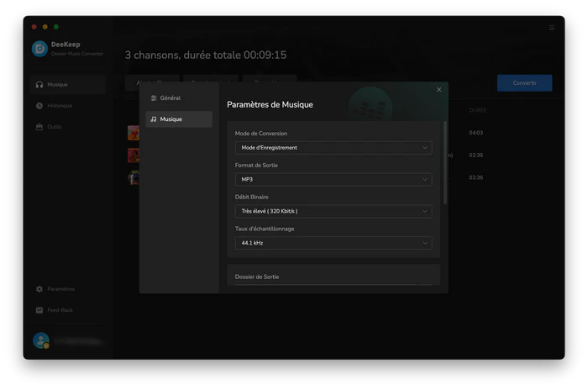The width and height of the screenshot is (588, 390).
Task: Click the Historique clock icon
Action: (x=39, y=106)
